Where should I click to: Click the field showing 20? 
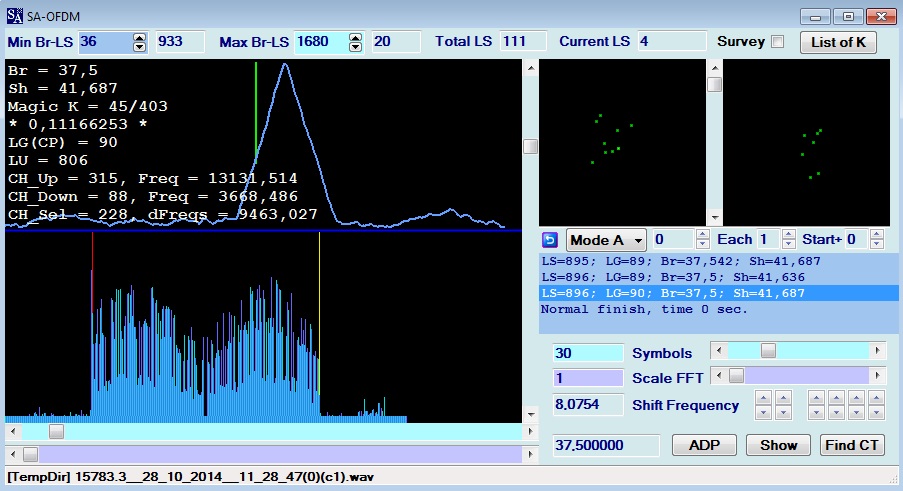click(396, 42)
